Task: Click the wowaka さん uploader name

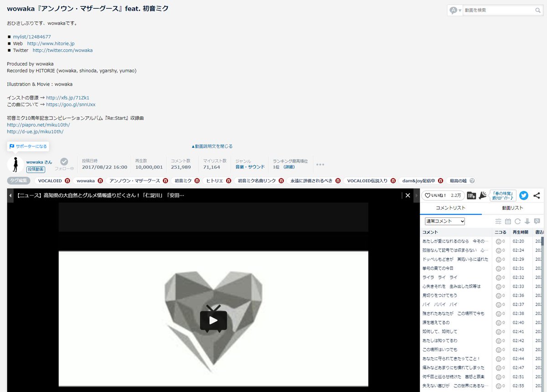Action: click(39, 162)
